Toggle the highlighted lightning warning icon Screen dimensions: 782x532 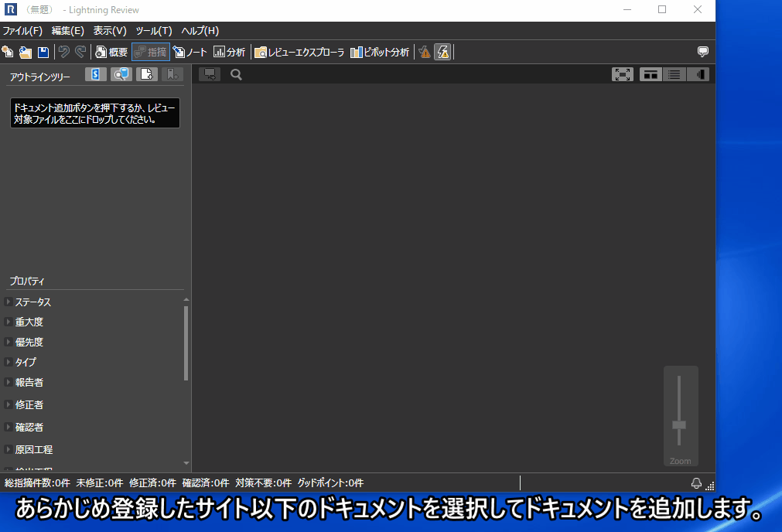443,52
